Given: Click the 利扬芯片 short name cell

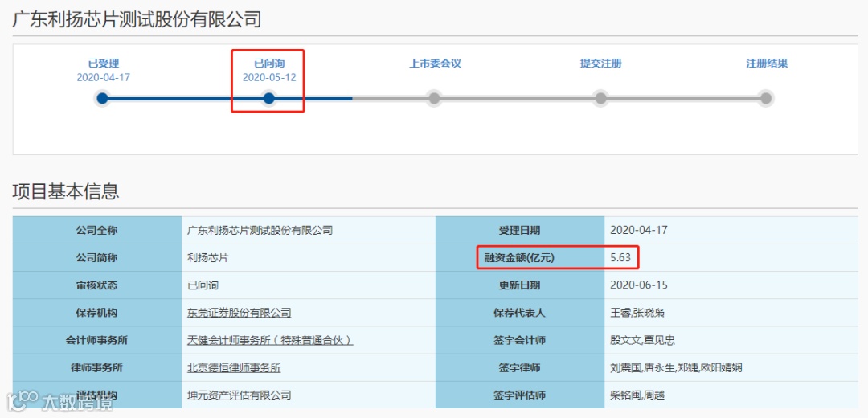Looking at the screenshot, I should (309, 257).
